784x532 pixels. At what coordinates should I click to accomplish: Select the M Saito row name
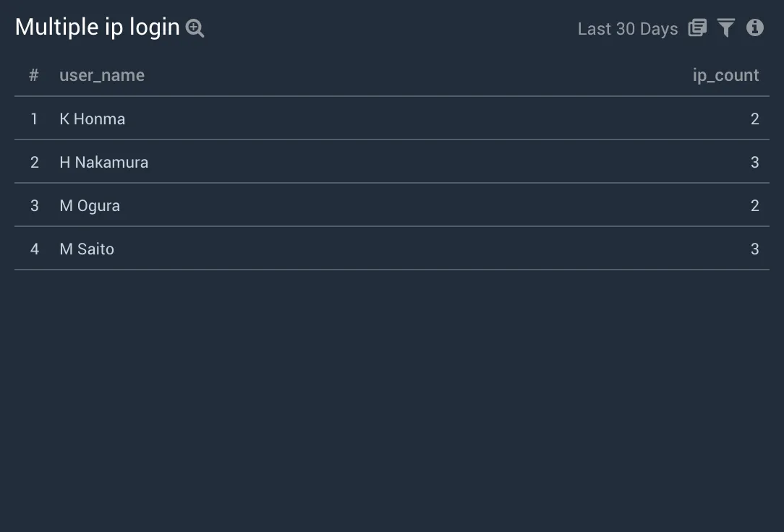tap(87, 249)
